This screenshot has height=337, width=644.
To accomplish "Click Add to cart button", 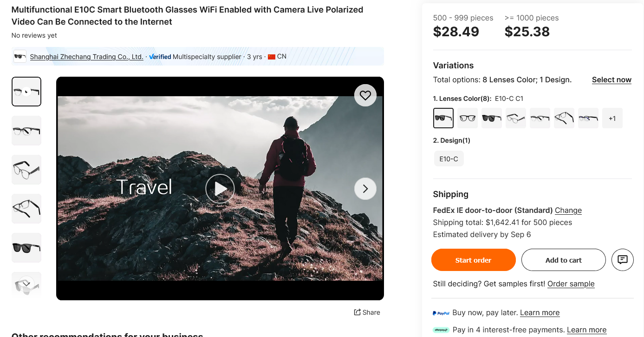I will tap(563, 260).
